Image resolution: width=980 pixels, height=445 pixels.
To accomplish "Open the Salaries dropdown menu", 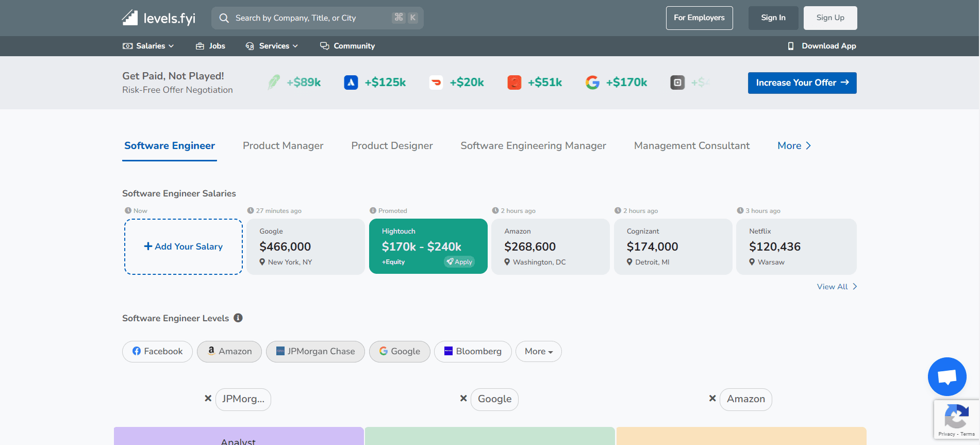I will coord(148,46).
